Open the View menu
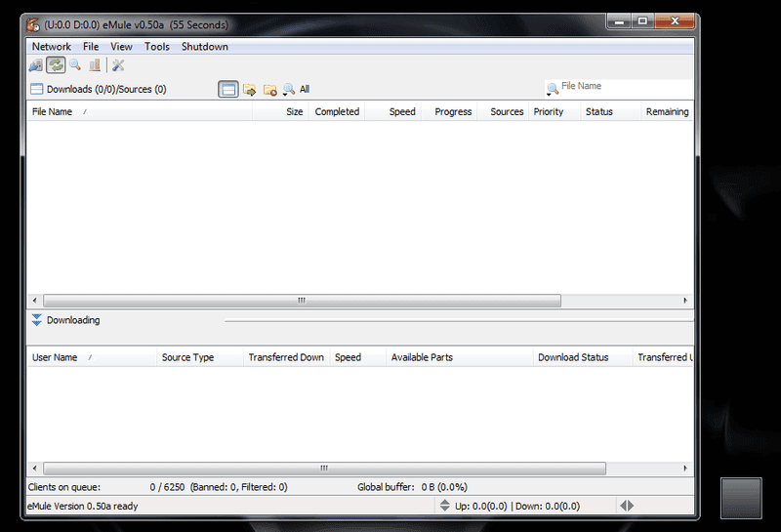The image size is (781, 532). click(x=121, y=46)
